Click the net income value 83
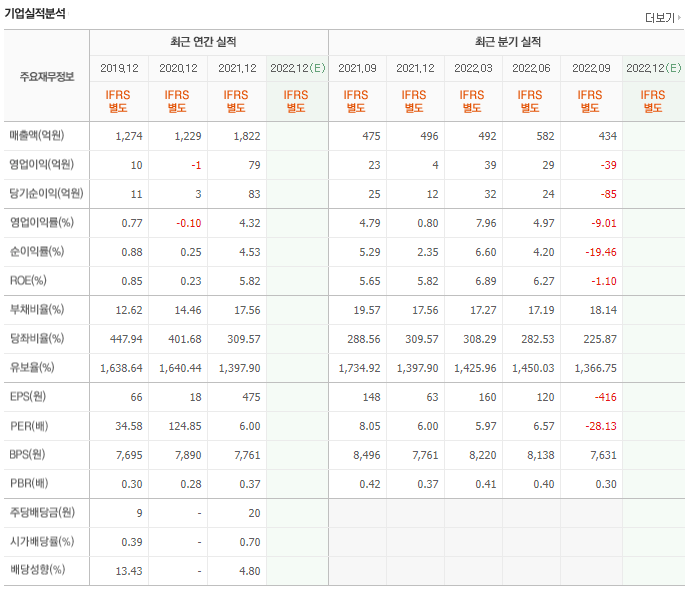This screenshot has width=692, height=589. tap(254, 195)
